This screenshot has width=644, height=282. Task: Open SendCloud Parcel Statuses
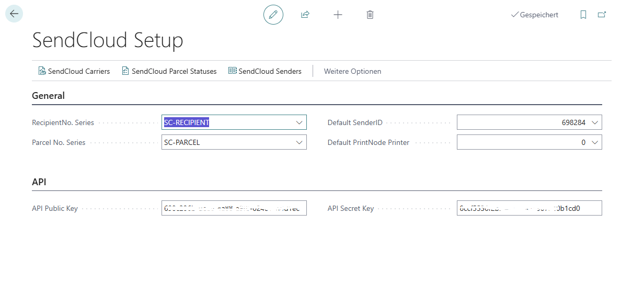[169, 71]
